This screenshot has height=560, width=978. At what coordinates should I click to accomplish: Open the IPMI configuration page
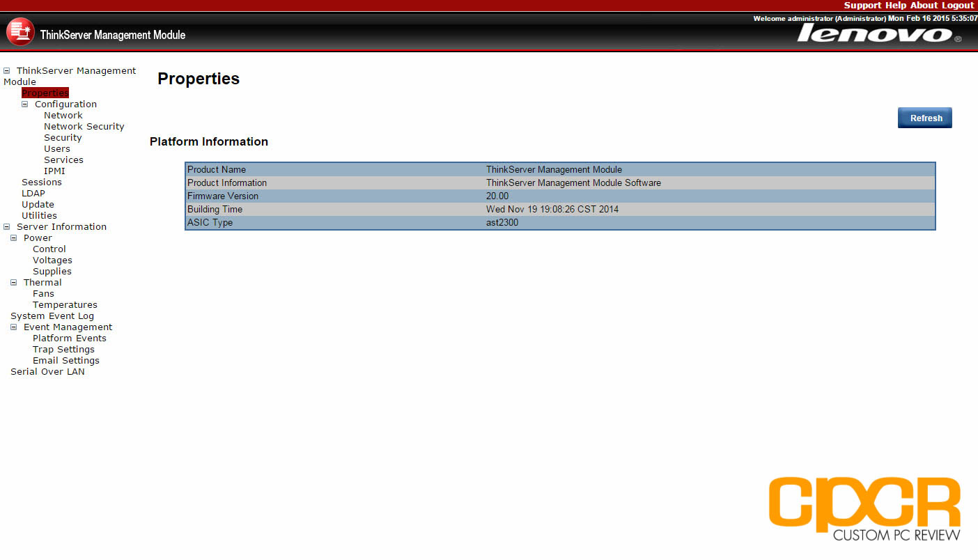54,171
